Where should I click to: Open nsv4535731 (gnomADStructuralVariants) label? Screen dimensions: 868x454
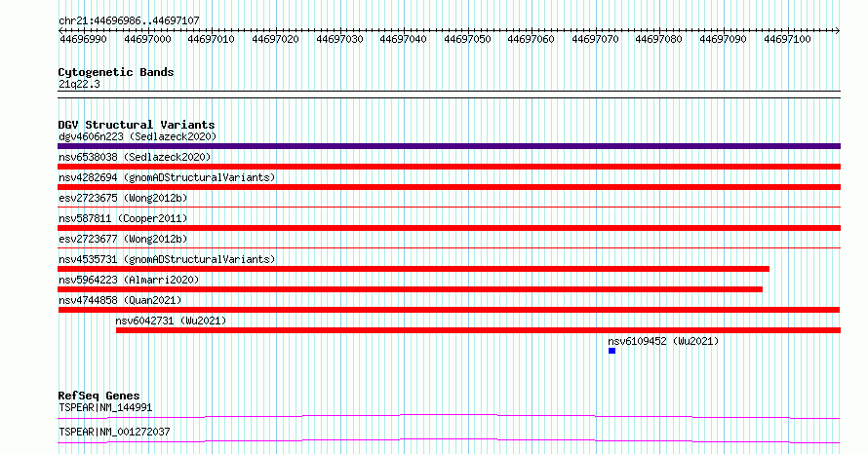coord(167,259)
